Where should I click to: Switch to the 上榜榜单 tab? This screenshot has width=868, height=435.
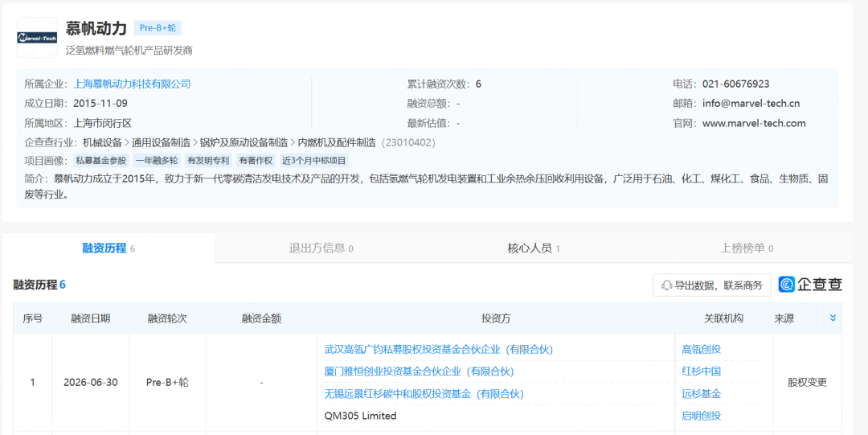point(746,248)
